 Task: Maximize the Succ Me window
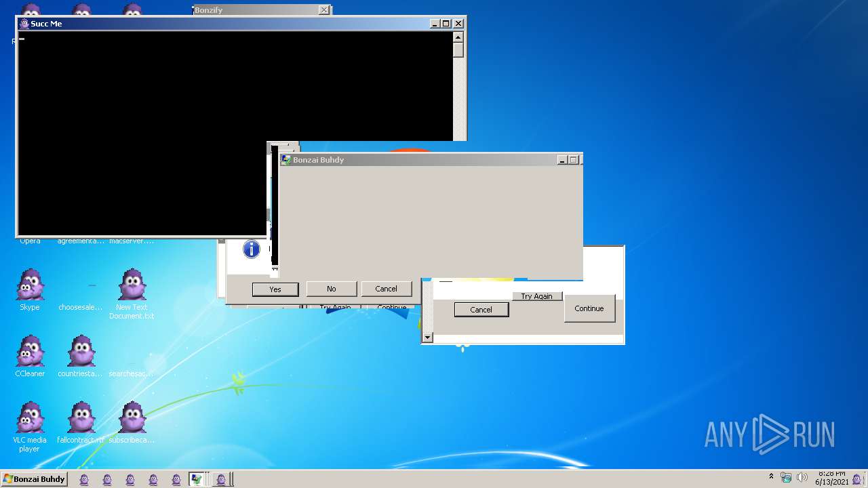pos(446,24)
